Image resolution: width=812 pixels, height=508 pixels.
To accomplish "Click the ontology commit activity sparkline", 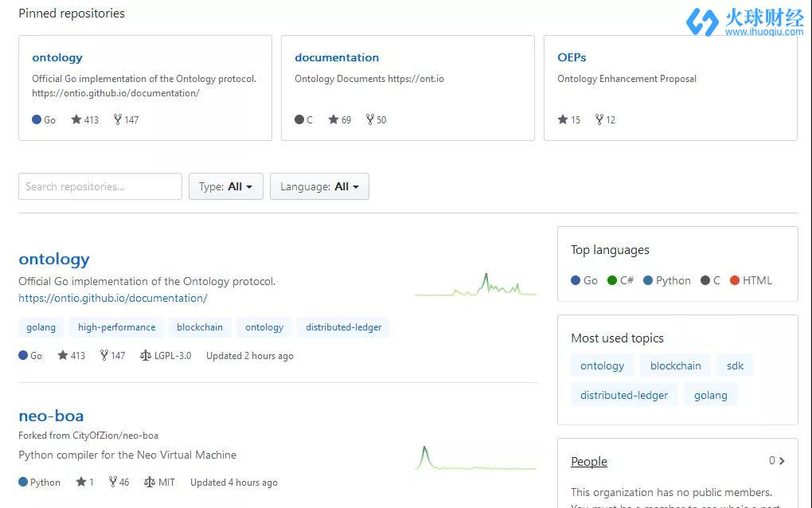I will coord(475,285).
